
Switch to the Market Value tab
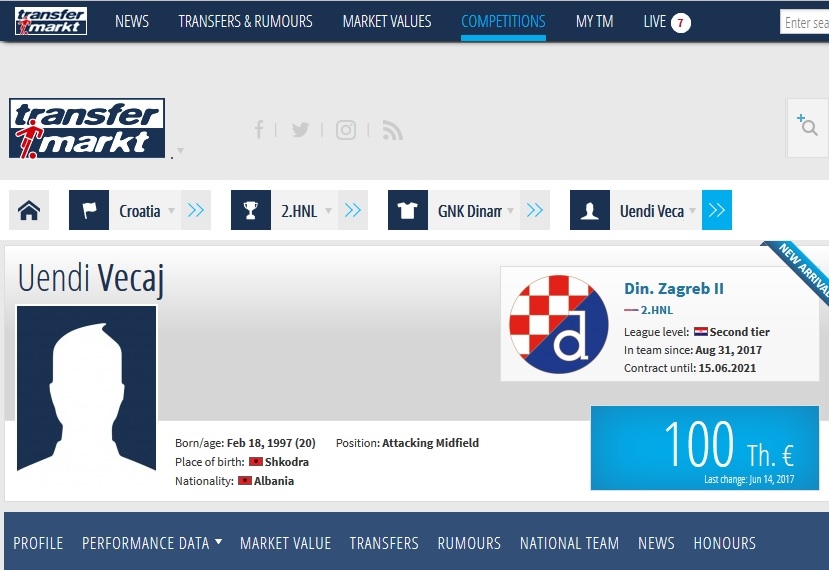point(285,543)
